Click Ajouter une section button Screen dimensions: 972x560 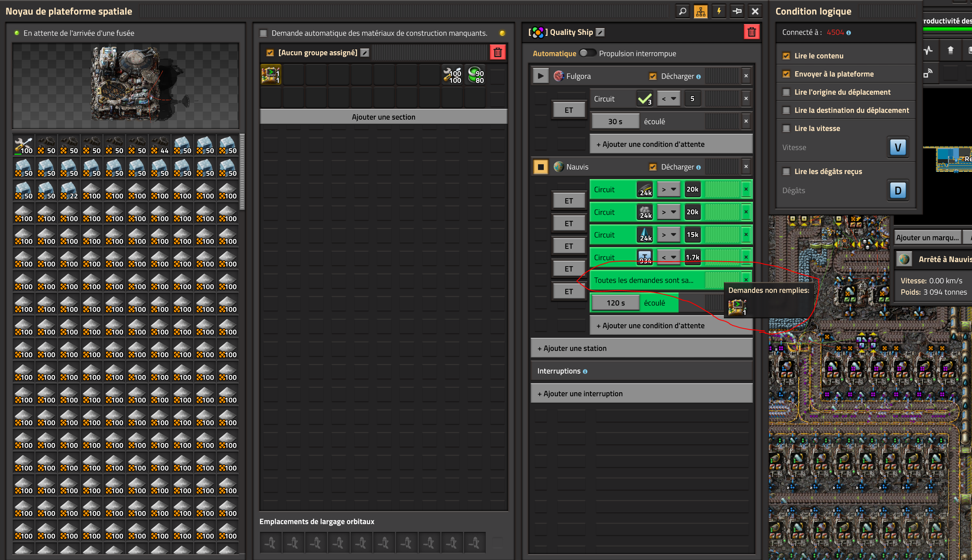coord(383,117)
